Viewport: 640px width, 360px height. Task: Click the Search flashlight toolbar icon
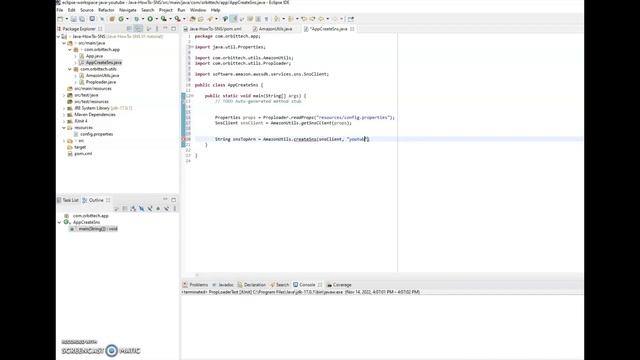pos(210,19)
